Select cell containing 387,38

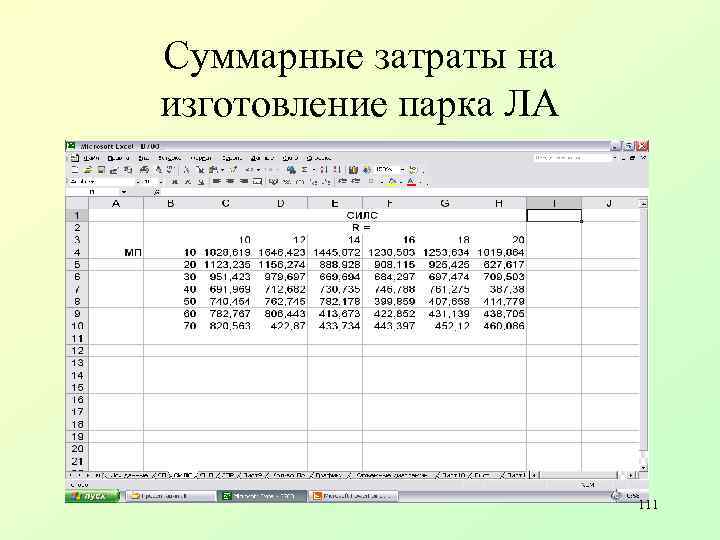(x=499, y=289)
